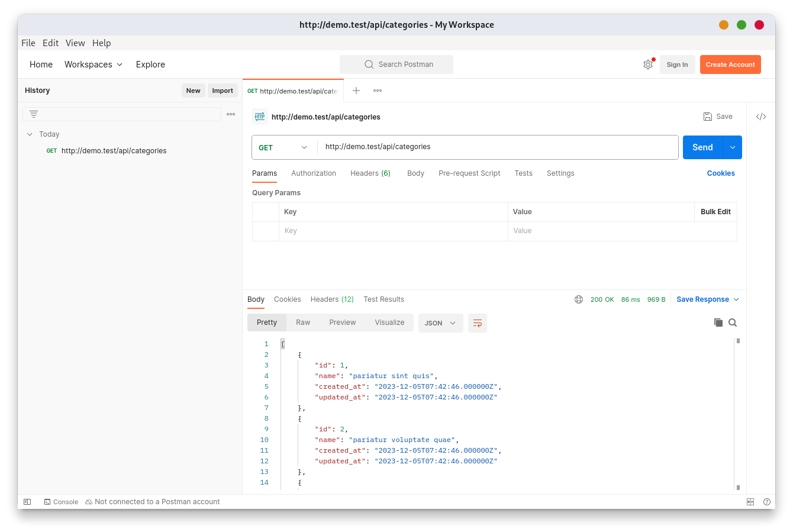Click the network globe icon
The height and width of the screenshot is (532, 793).
pyautogui.click(x=579, y=299)
